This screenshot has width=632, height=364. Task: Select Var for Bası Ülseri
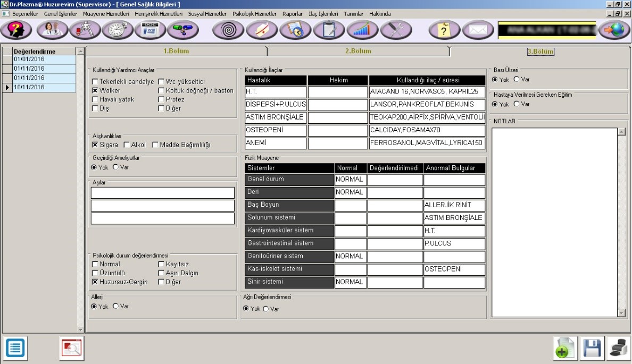pyautogui.click(x=517, y=79)
